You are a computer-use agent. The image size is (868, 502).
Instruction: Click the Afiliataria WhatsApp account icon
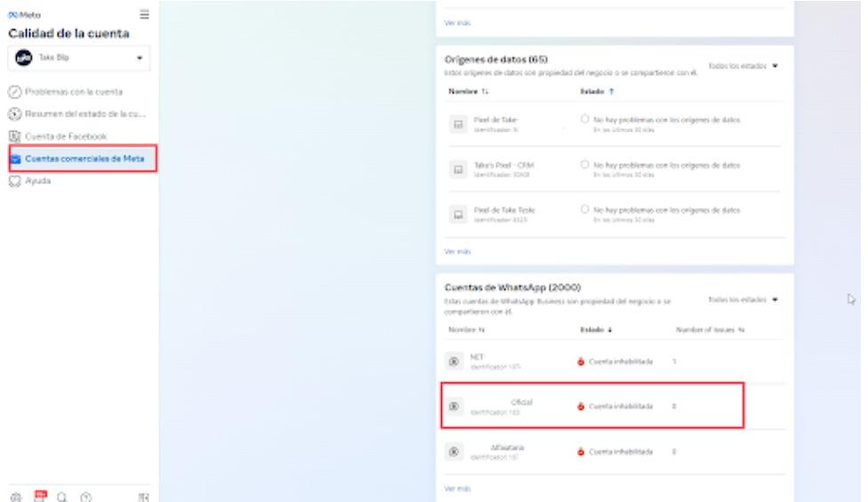pos(454,451)
